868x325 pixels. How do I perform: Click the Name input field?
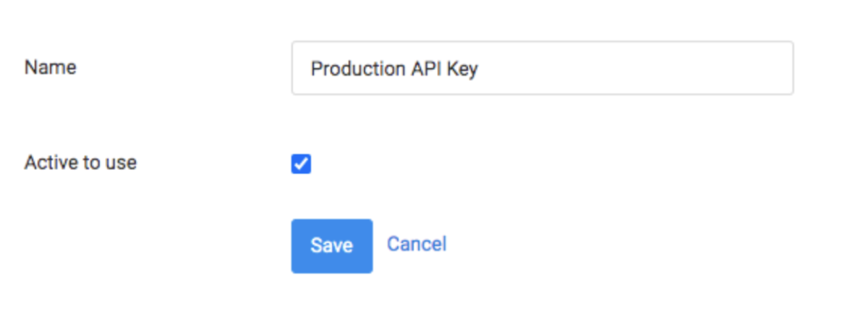pyautogui.click(x=542, y=68)
